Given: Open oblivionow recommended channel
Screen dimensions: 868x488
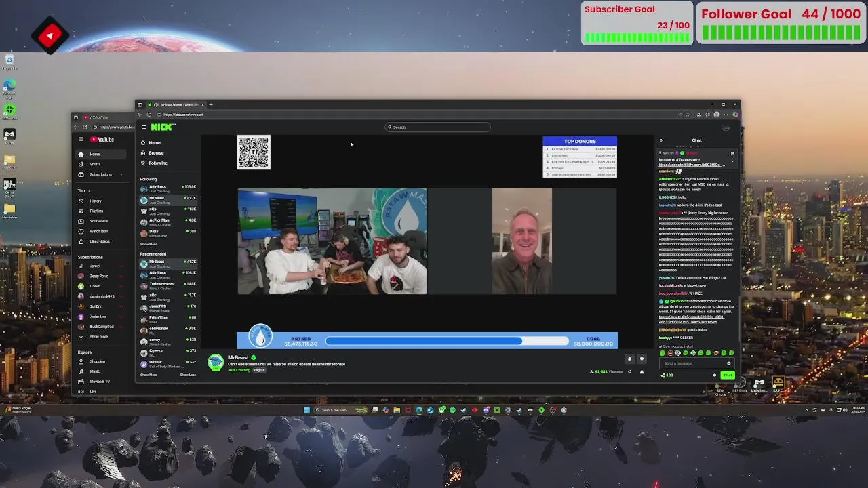Looking at the screenshot, I should 168,330.
